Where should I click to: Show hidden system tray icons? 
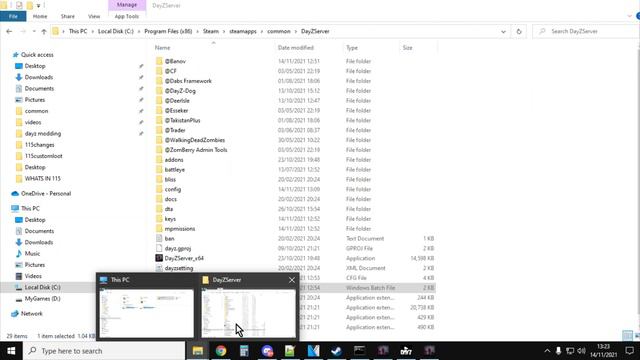click(x=547, y=351)
